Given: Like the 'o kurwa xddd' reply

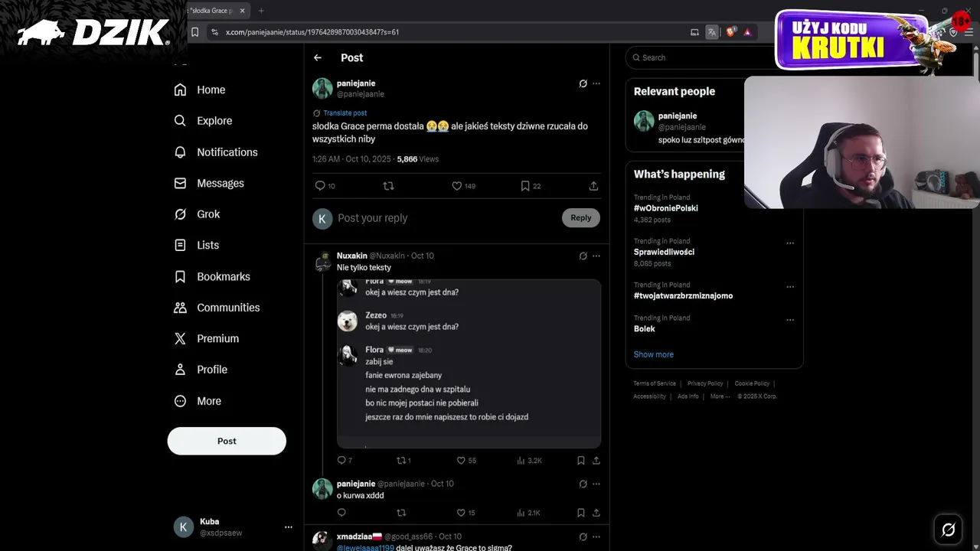Looking at the screenshot, I should [x=461, y=513].
